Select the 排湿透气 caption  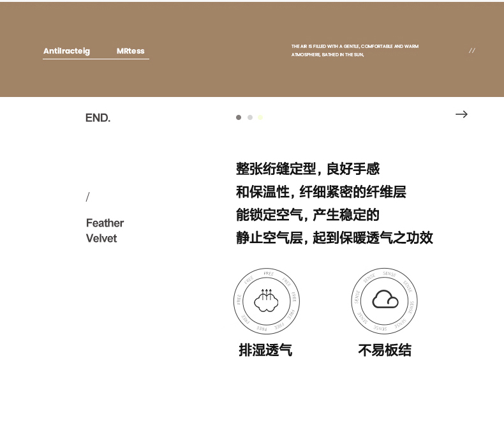[265, 350]
